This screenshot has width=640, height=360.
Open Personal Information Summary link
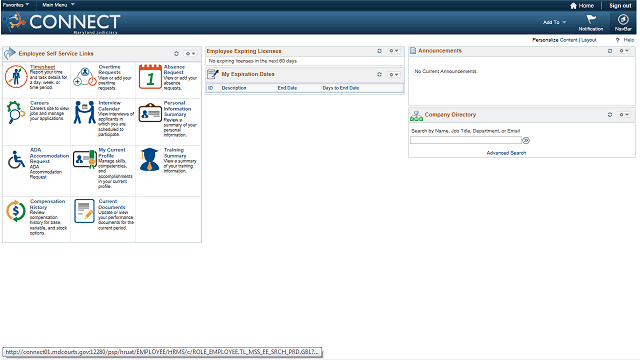click(177, 109)
